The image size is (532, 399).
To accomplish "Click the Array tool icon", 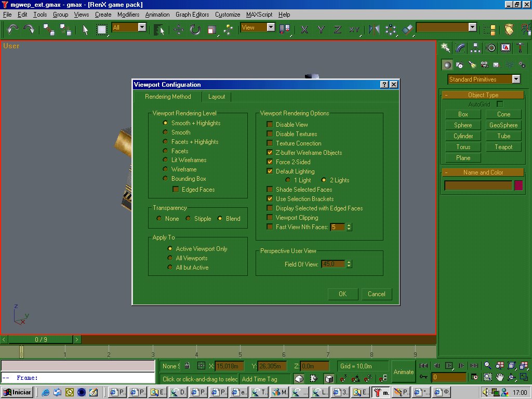I will coord(391,30).
